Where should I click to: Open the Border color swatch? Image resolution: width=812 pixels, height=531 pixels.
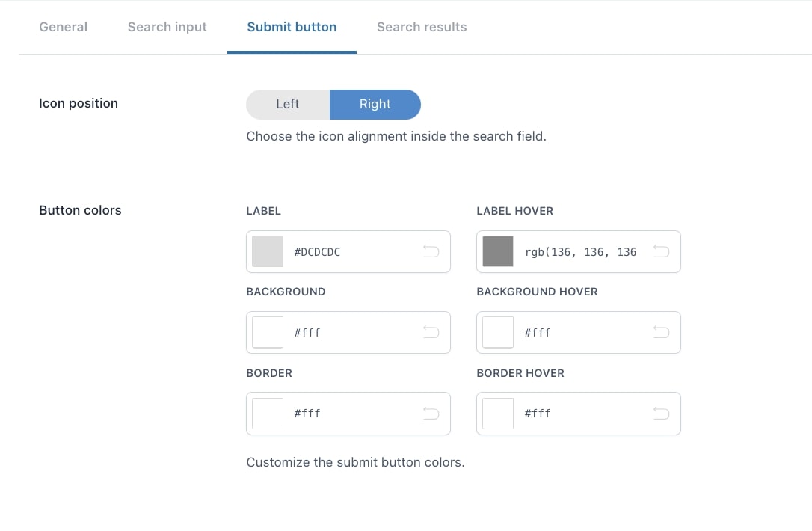pos(268,414)
